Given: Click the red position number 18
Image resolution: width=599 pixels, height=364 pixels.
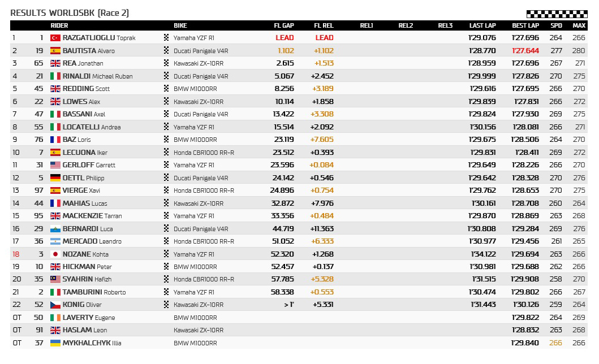Looking at the screenshot, I should click(x=16, y=254).
